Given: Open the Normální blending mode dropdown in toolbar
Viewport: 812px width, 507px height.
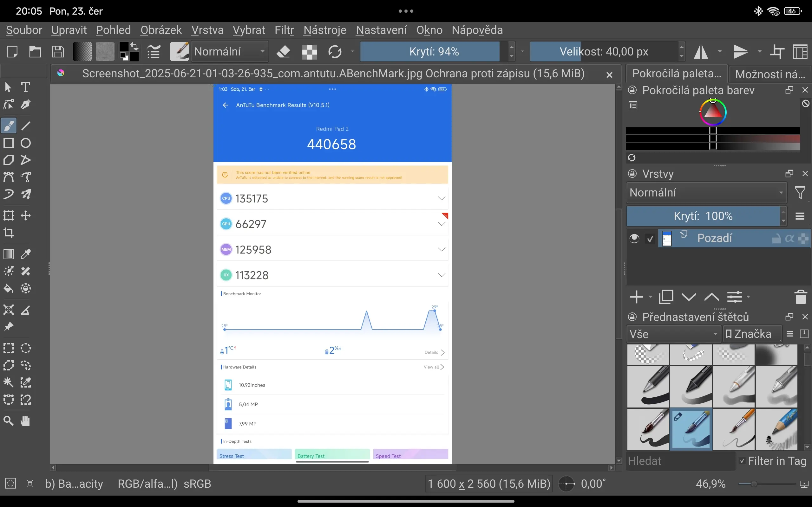Looking at the screenshot, I should (230, 52).
